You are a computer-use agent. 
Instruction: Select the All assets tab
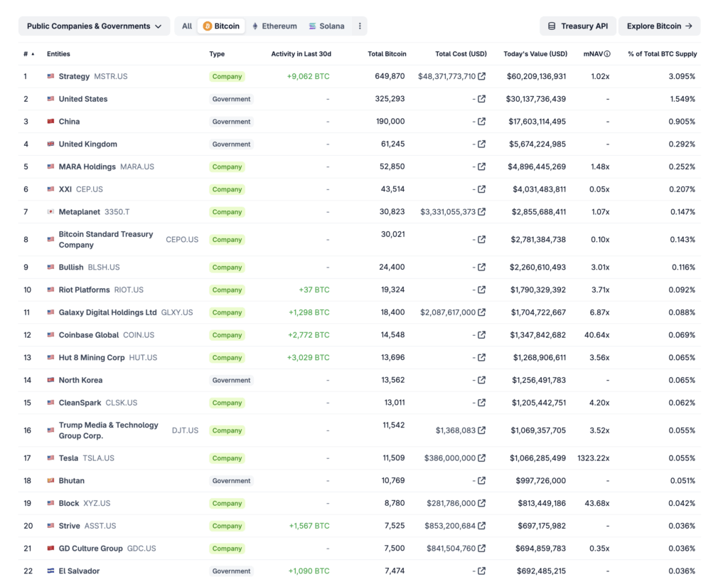187,26
